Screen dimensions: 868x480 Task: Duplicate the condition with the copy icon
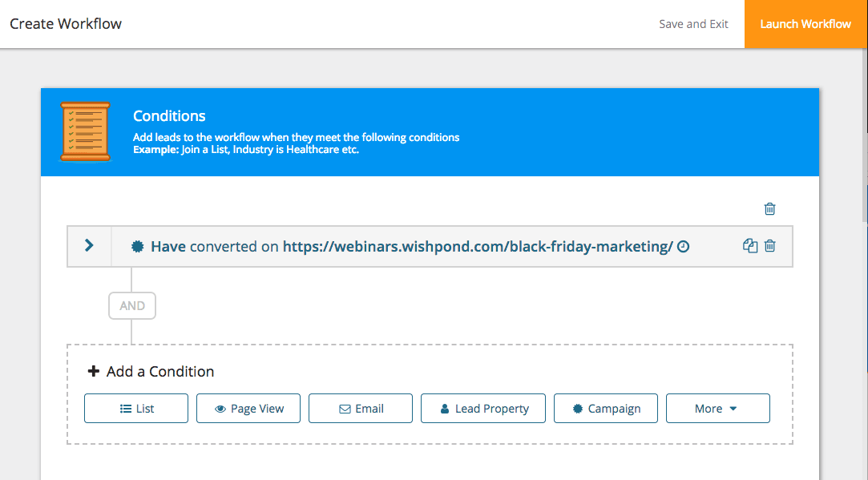(750, 246)
